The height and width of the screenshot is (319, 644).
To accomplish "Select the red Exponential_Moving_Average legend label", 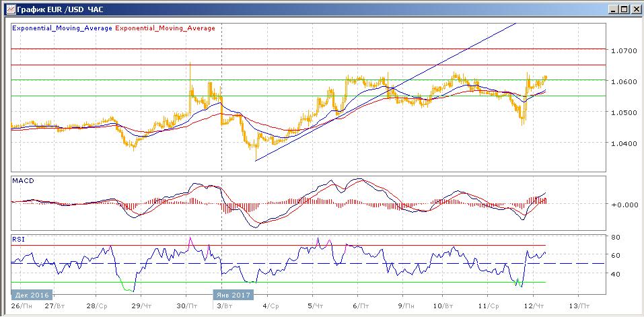I will coord(166,28).
